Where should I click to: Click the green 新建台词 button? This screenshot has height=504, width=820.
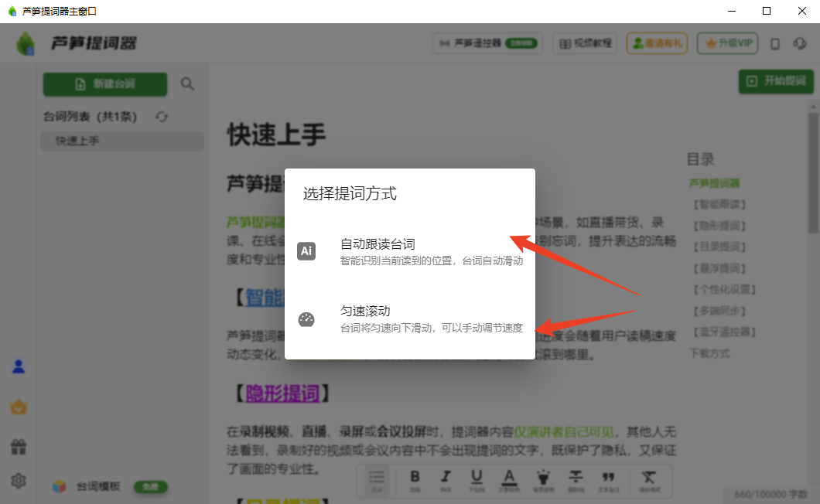(x=105, y=84)
